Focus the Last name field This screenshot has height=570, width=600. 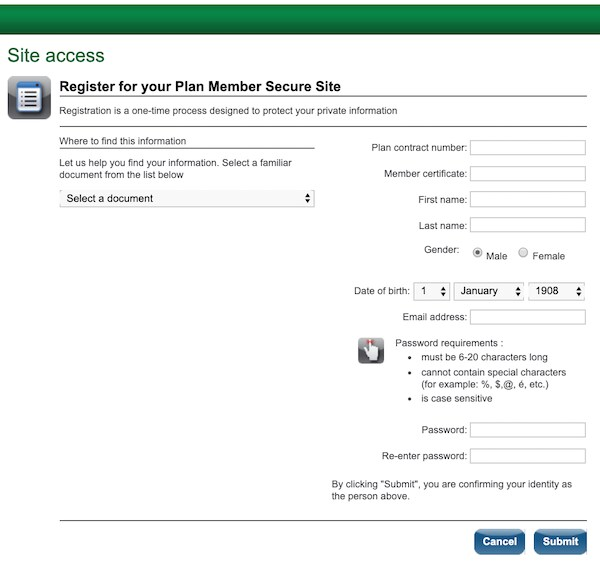pyautogui.click(x=528, y=225)
